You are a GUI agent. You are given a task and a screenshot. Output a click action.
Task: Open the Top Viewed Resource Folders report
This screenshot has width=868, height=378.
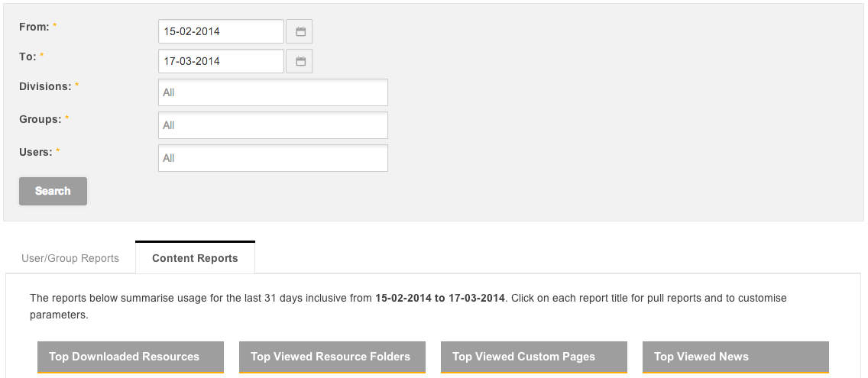332,357
